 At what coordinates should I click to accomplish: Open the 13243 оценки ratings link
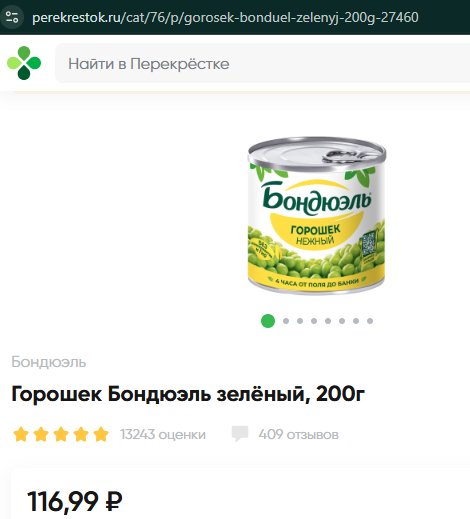[163, 435]
